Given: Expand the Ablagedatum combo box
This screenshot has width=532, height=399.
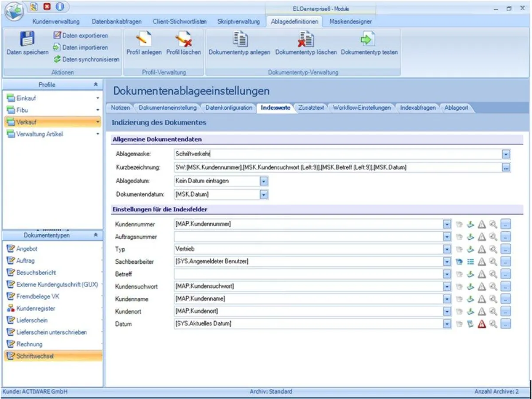Looking at the screenshot, I should click(264, 181).
